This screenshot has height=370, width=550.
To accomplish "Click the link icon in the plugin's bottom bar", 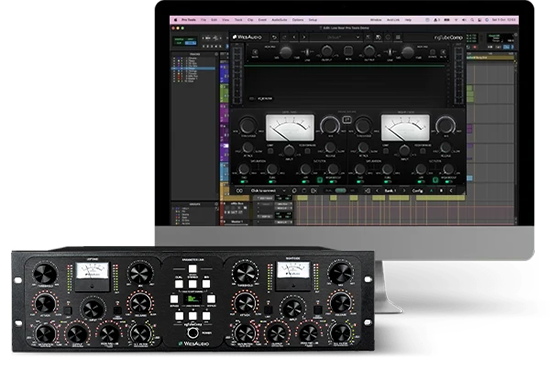I will pyautogui.click(x=240, y=190).
